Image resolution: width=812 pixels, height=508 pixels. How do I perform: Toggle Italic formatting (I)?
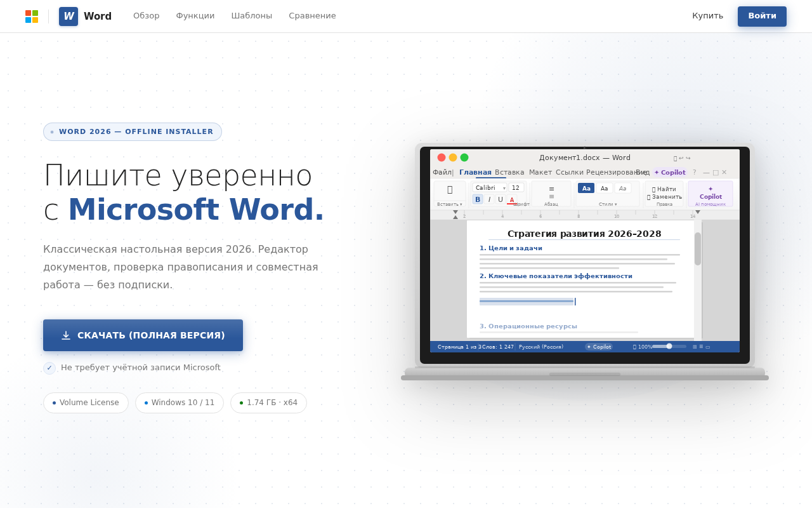tap(489, 199)
